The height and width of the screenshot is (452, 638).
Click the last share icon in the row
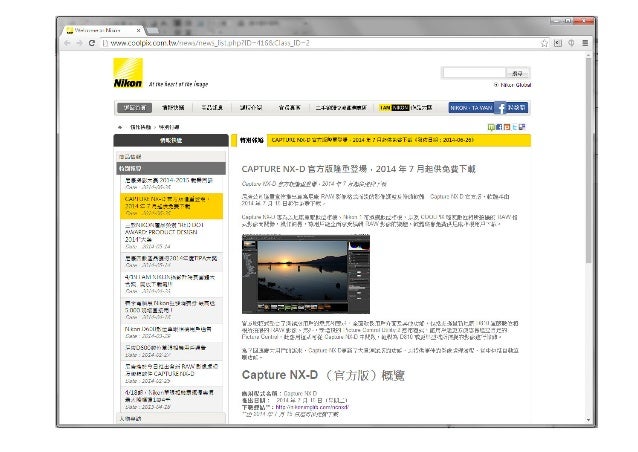click(x=522, y=127)
